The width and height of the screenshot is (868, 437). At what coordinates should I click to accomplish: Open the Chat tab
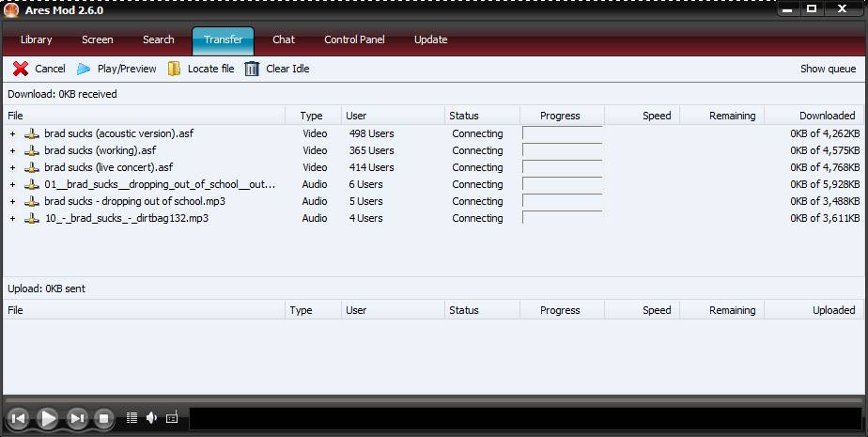(x=284, y=39)
